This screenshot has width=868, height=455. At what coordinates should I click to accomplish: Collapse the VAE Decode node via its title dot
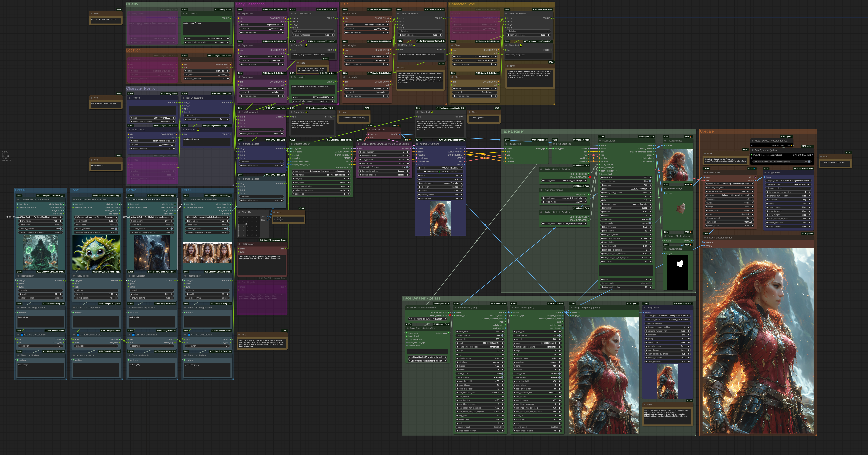[370, 130]
